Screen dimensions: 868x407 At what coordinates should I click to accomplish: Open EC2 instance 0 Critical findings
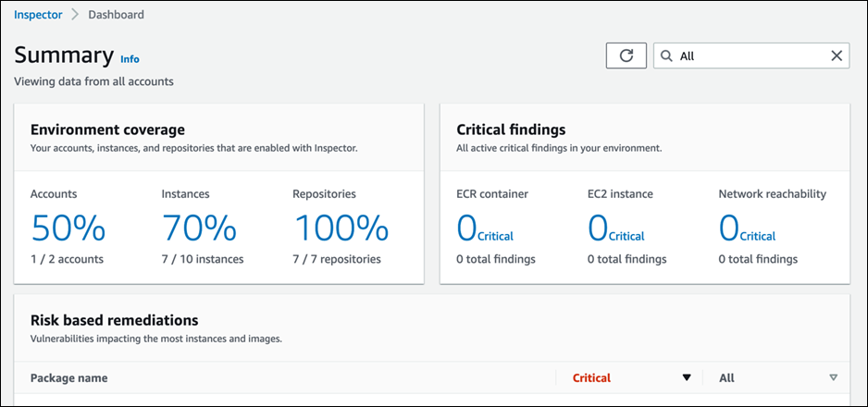(616, 228)
